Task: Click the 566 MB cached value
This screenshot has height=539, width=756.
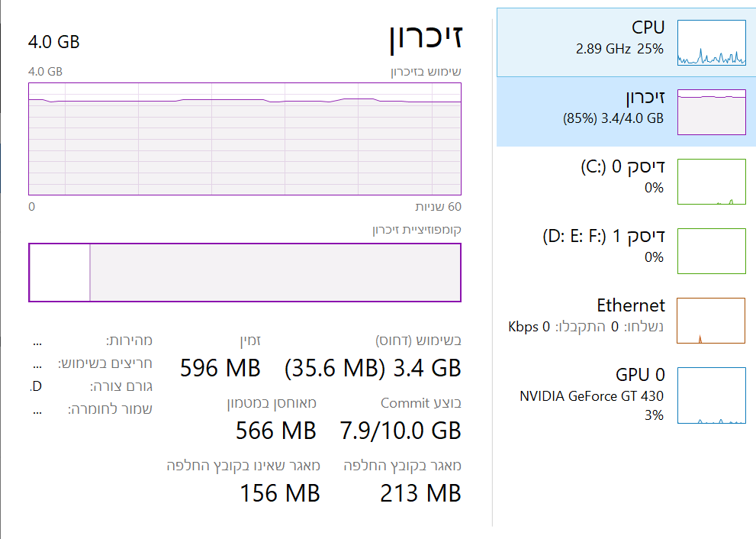Action: point(276,431)
